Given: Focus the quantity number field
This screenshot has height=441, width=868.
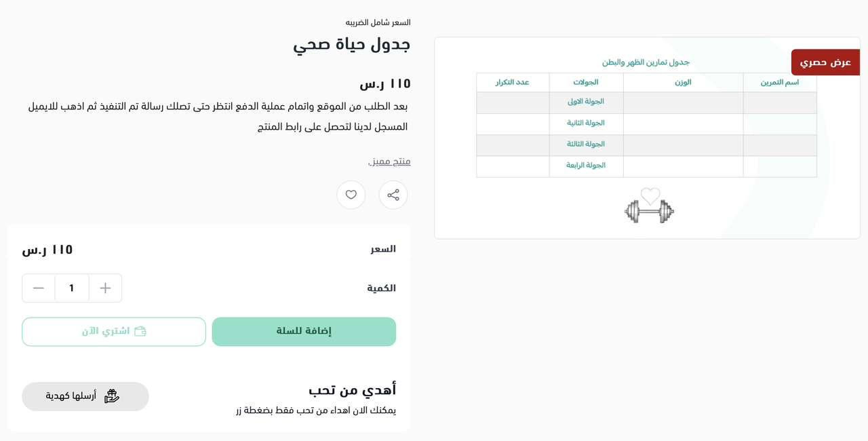Looking at the screenshot, I should tap(72, 288).
